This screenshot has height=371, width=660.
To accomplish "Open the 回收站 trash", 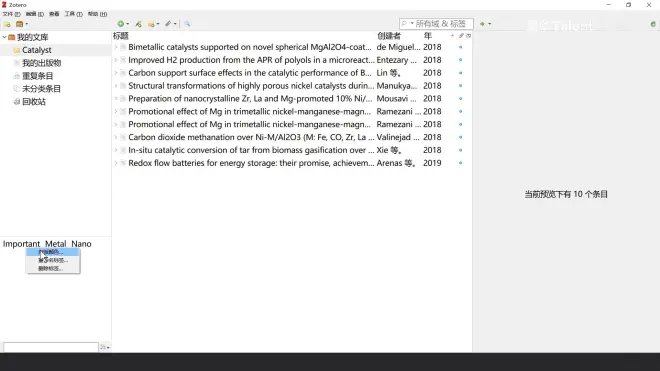I will click(x=34, y=102).
